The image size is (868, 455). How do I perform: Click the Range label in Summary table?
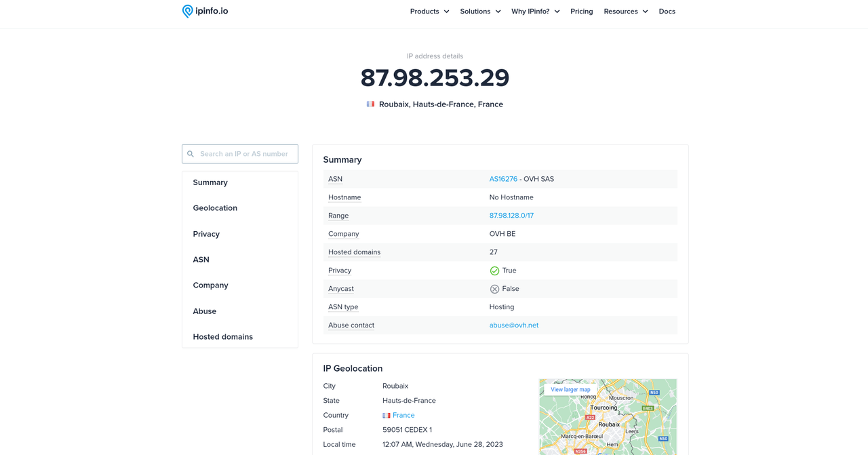338,216
